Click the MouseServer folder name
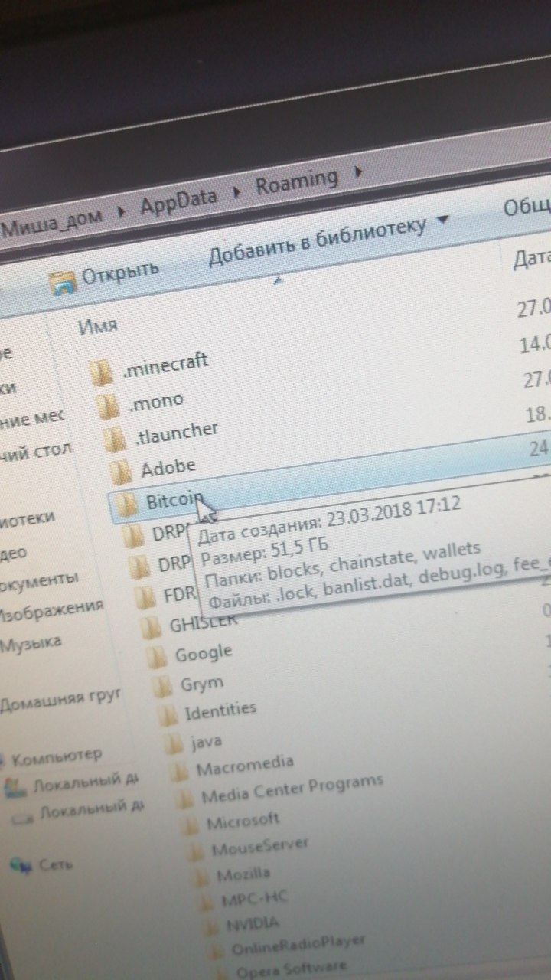 259,846
